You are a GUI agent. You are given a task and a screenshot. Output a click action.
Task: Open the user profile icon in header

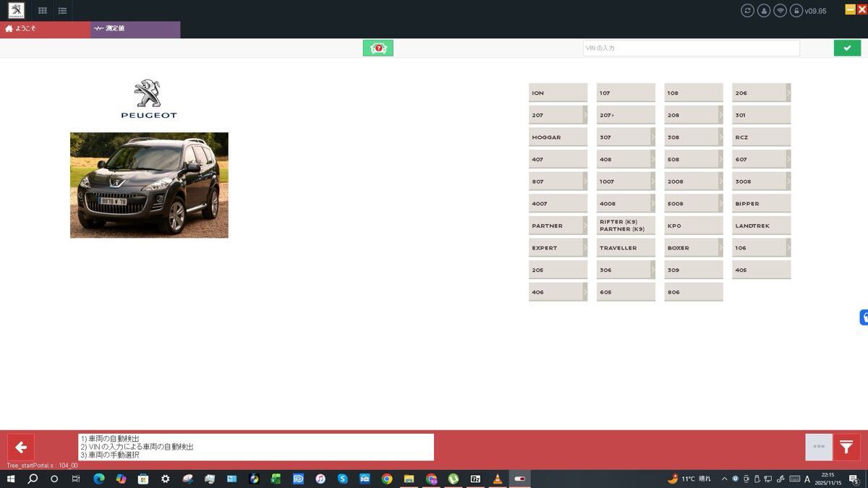[x=764, y=11]
